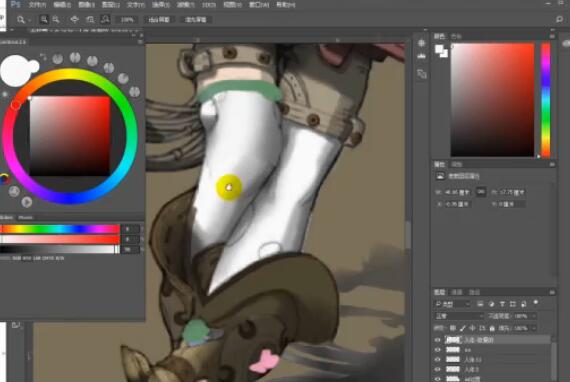This screenshot has width=570, height=382.
Task: Filter for shape layers icon
Action: 513,304
